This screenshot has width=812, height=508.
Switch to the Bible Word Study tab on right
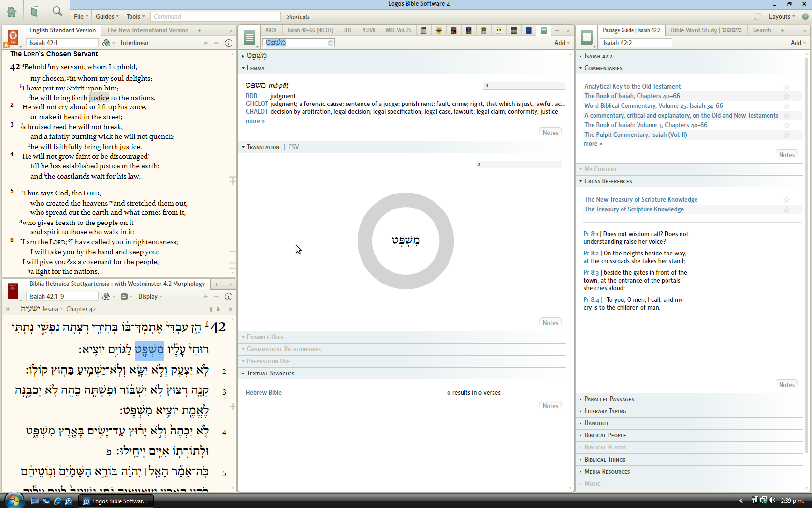pos(706,30)
